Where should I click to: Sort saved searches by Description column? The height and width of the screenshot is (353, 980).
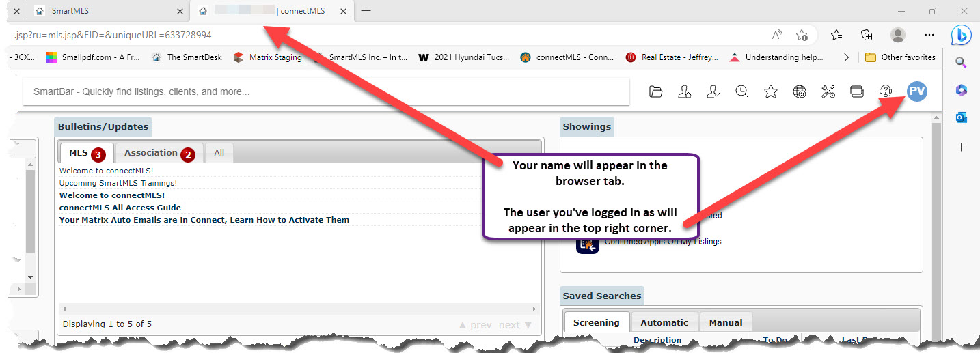tap(657, 340)
